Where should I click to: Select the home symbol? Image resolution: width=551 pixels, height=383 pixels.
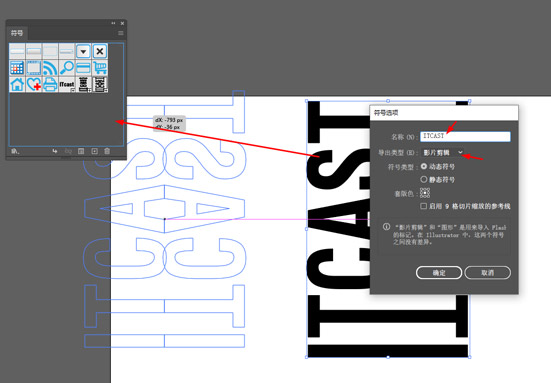tap(17, 85)
